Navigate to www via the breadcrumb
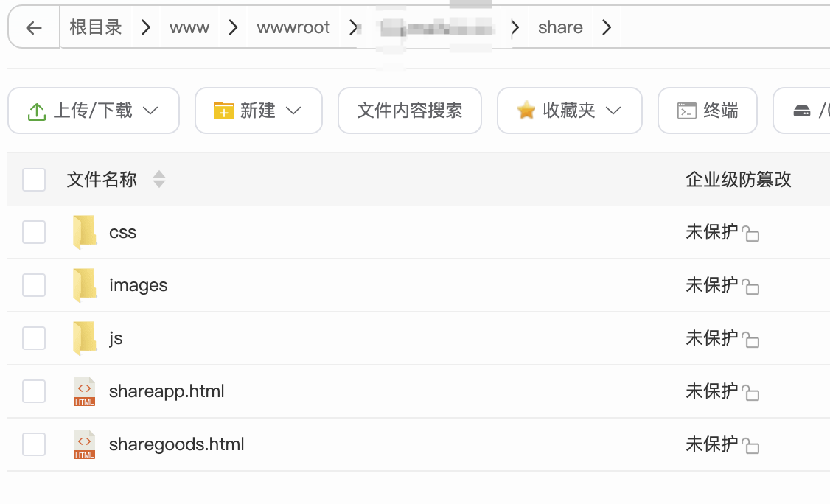The width and height of the screenshot is (830, 504). point(189,27)
